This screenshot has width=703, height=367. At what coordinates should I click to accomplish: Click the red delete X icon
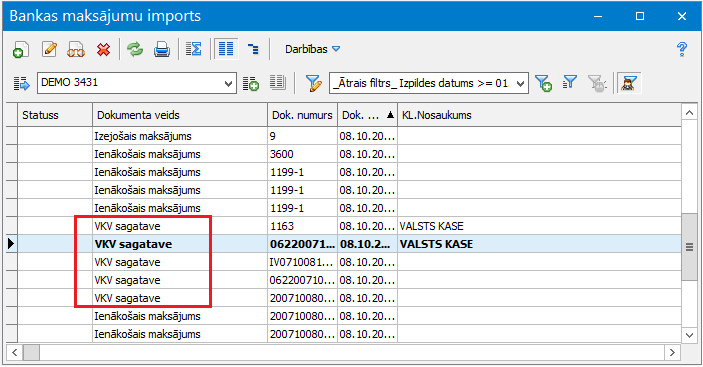(x=104, y=49)
